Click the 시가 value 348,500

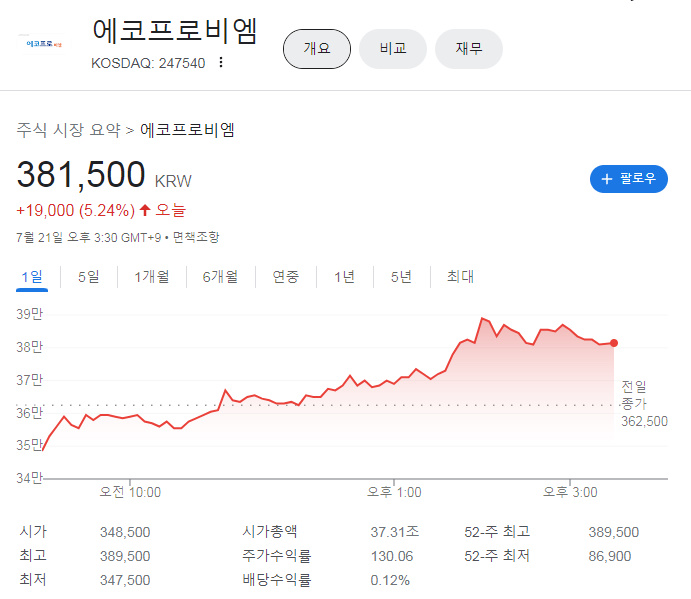point(125,532)
